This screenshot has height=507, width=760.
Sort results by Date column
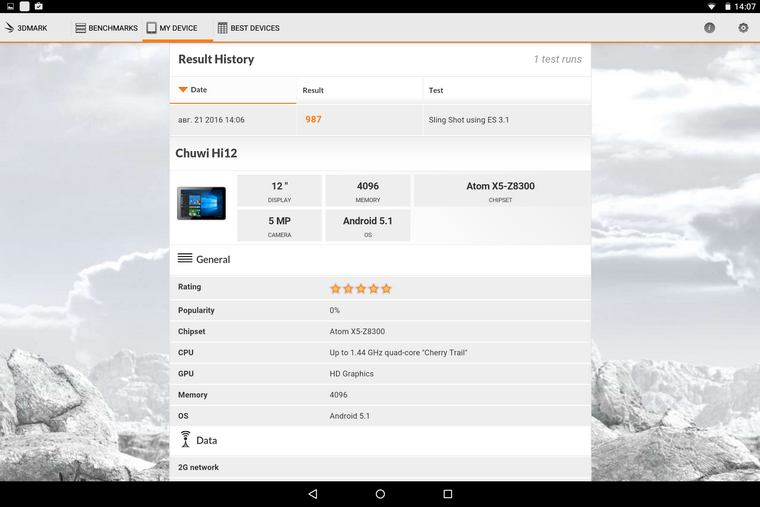click(x=233, y=90)
